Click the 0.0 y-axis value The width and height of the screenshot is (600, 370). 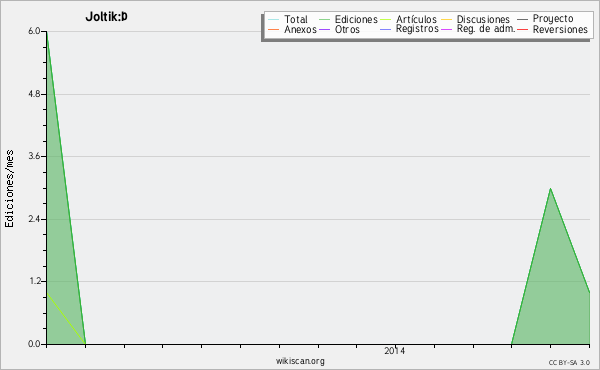point(34,344)
